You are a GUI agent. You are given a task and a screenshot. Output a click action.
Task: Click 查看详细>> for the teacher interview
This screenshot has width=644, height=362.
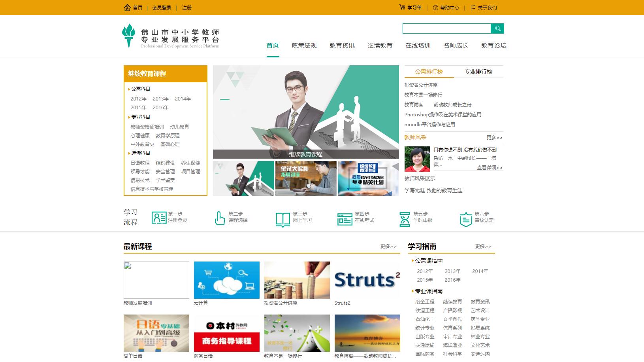tap(490, 168)
